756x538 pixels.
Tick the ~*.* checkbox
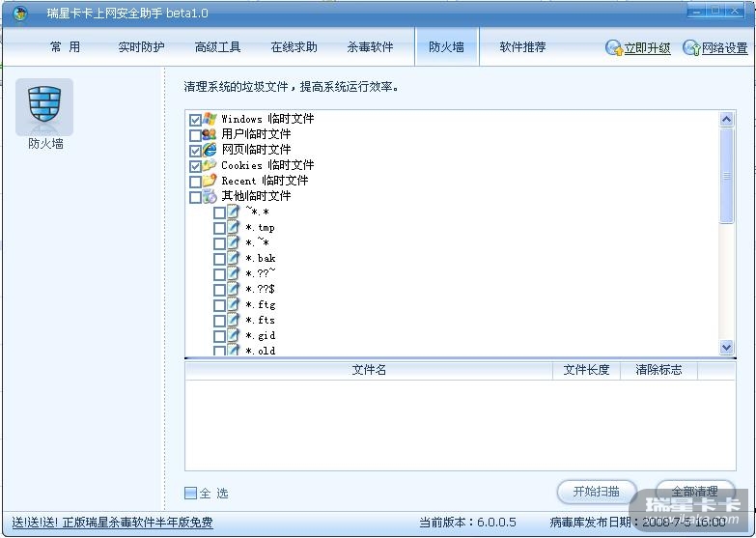coord(219,212)
